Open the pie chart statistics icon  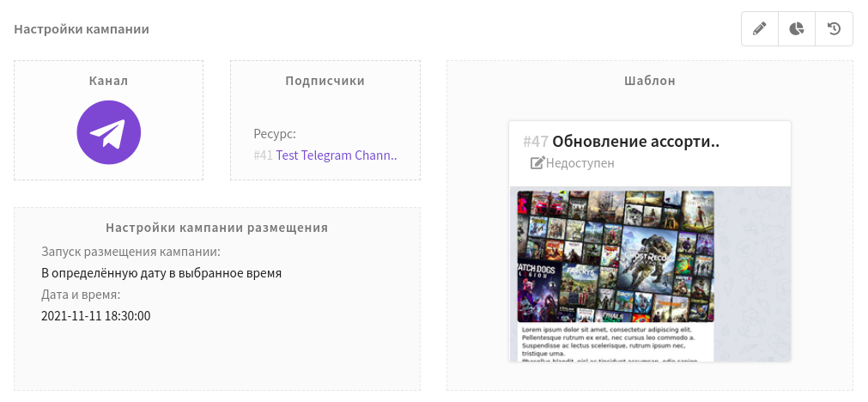(797, 28)
